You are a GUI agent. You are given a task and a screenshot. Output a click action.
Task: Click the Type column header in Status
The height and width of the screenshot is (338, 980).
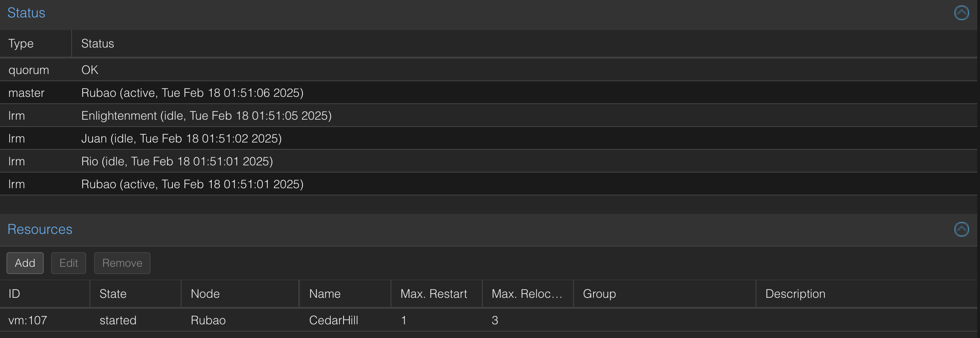click(36, 43)
